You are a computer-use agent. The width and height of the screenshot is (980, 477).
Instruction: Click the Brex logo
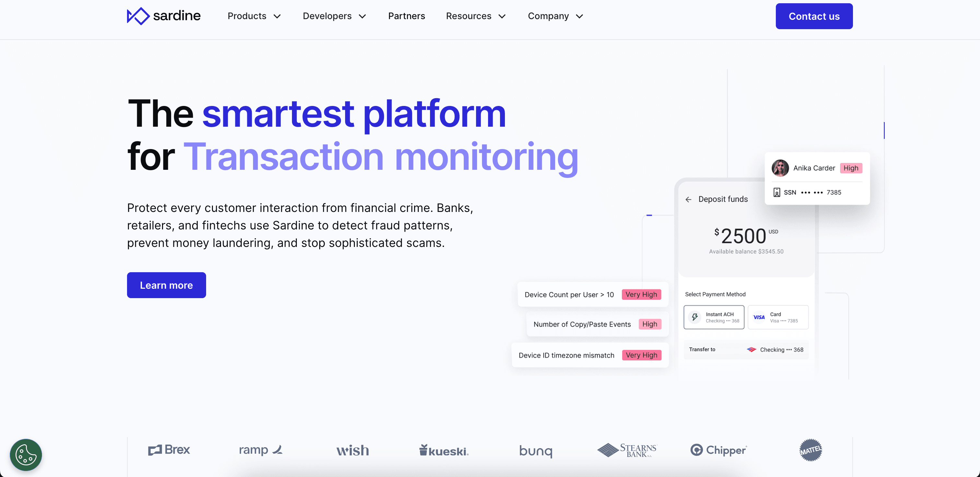pyautogui.click(x=169, y=450)
